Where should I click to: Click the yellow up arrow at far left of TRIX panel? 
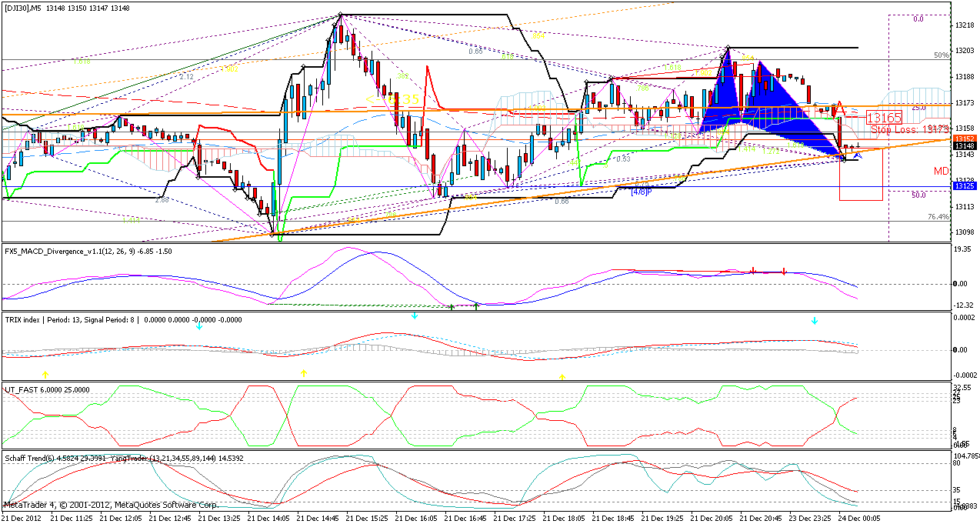[x=45, y=374]
